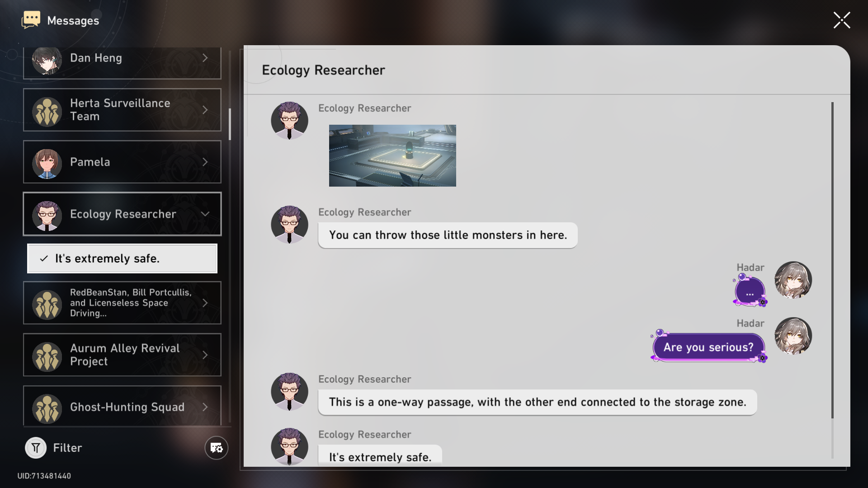Click Ghost-Hunting Squad group icon
This screenshot has width=868, height=488.
[x=47, y=408]
